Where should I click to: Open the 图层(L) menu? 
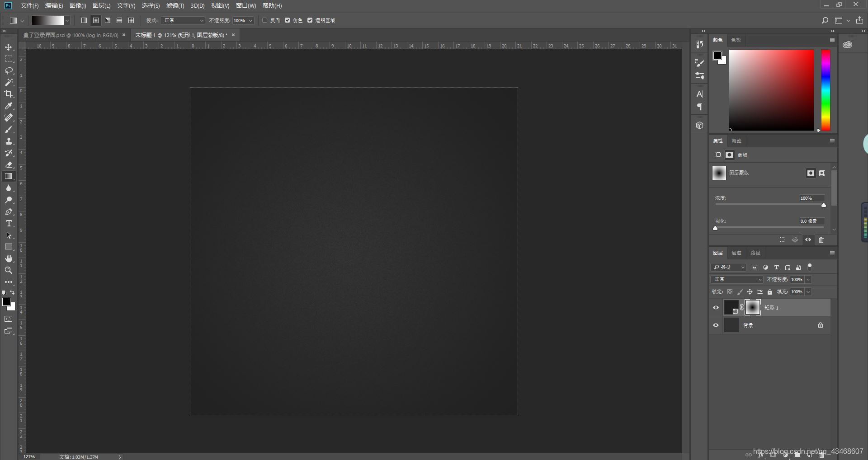pos(101,6)
